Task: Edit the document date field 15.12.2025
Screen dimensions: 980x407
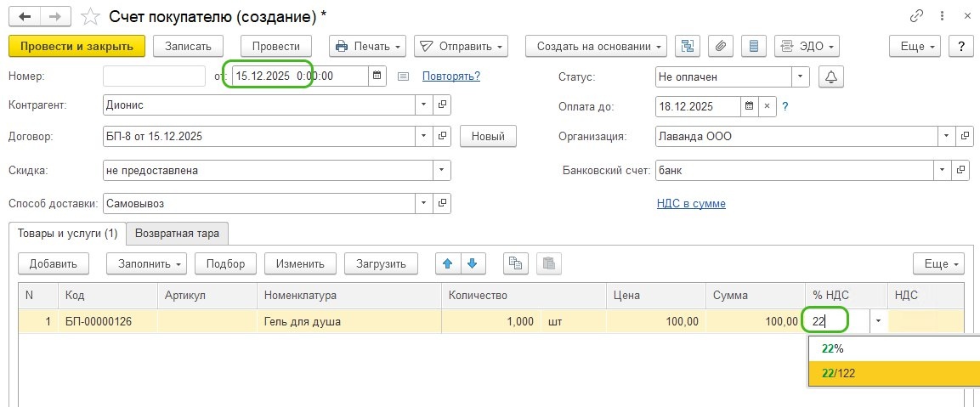Action: 300,76
